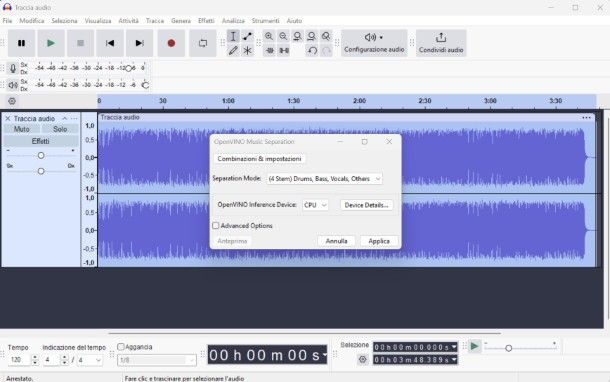
Task: Click the Trim audio outside selection icon
Action: (269, 51)
